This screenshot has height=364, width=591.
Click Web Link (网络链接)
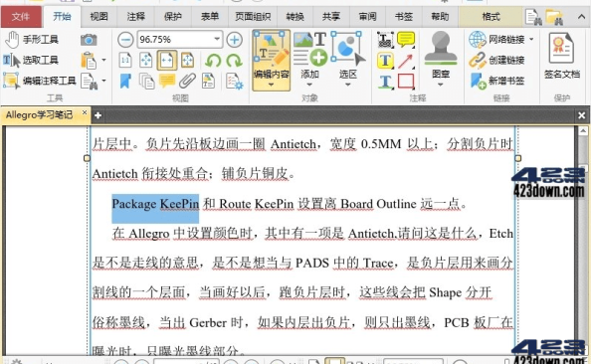[x=496, y=40]
